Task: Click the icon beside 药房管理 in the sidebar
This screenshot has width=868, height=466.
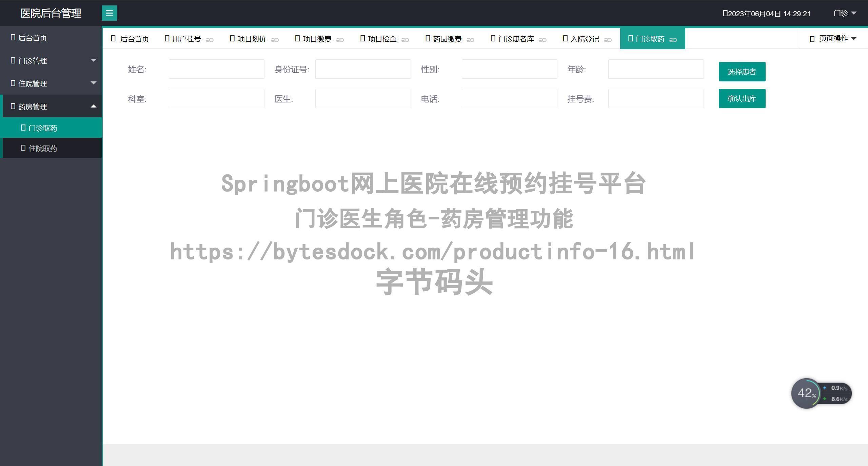Action: pyautogui.click(x=13, y=106)
